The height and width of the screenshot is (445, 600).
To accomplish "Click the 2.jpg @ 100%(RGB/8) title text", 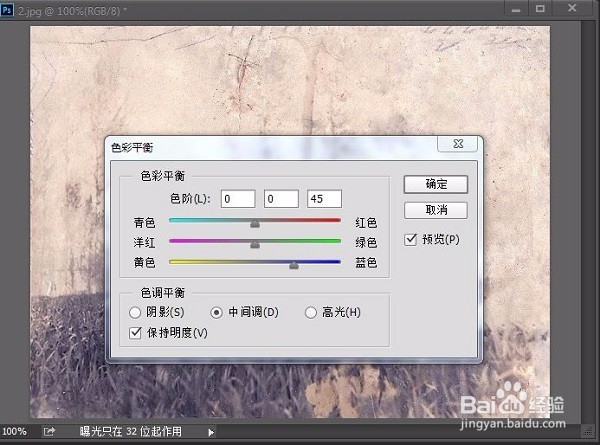I will pos(70,11).
